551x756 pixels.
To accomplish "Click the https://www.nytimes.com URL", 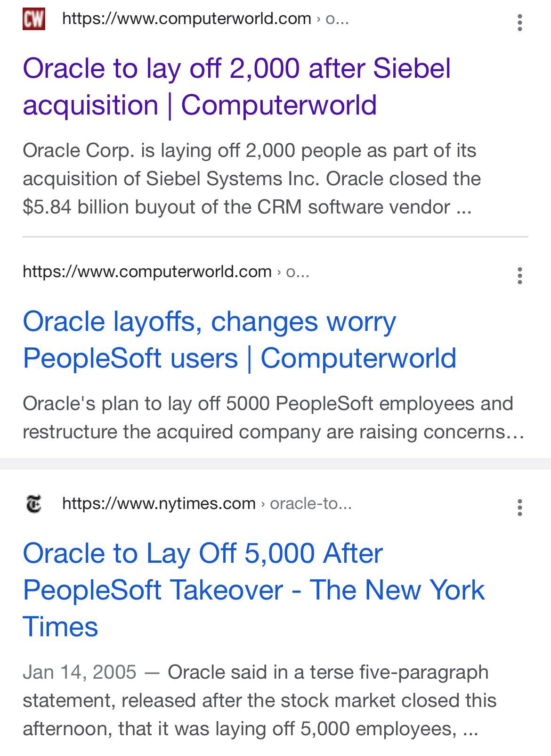I will click(x=159, y=504).
